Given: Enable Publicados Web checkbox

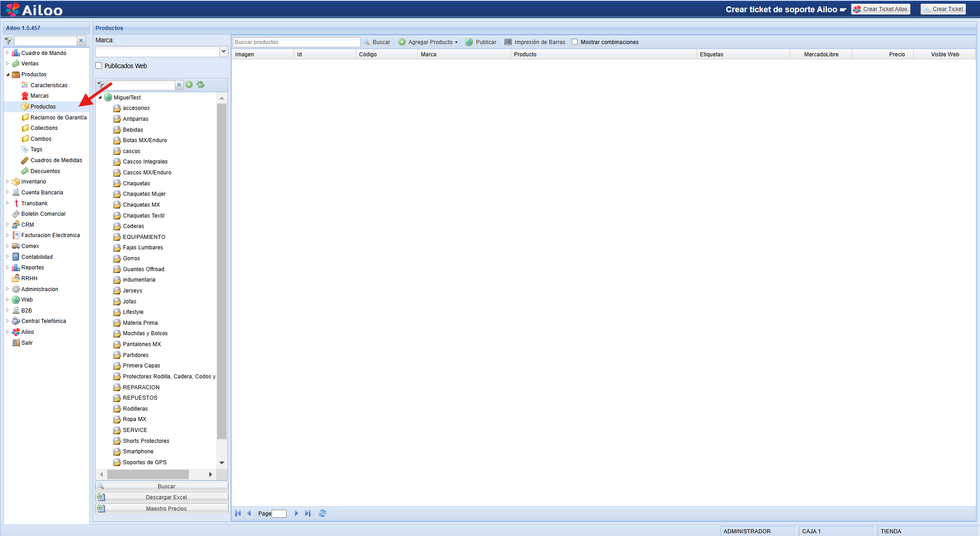Looking at the screenshot, I should pyautogui.click(x=99, y=66).
